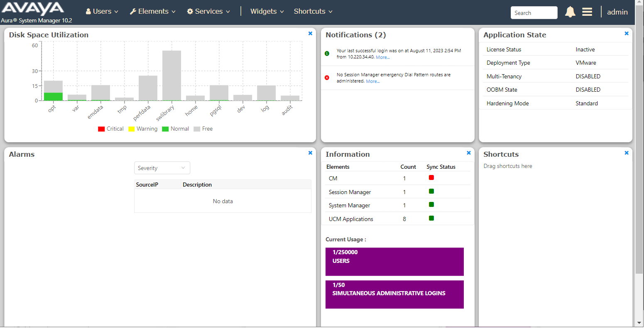Click the Avaya logo
The height and width of the screenshot is (328, 644).
point(33,9)
